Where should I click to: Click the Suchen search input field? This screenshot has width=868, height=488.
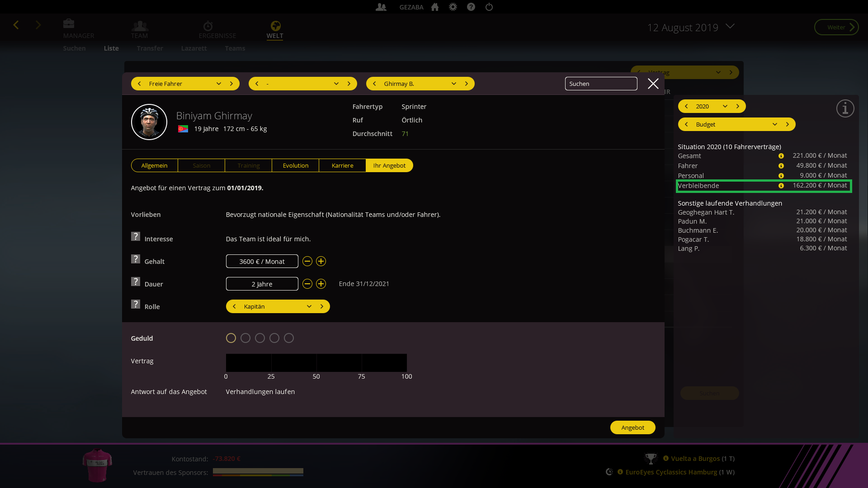pyautogui.click(x=601, y=84)
